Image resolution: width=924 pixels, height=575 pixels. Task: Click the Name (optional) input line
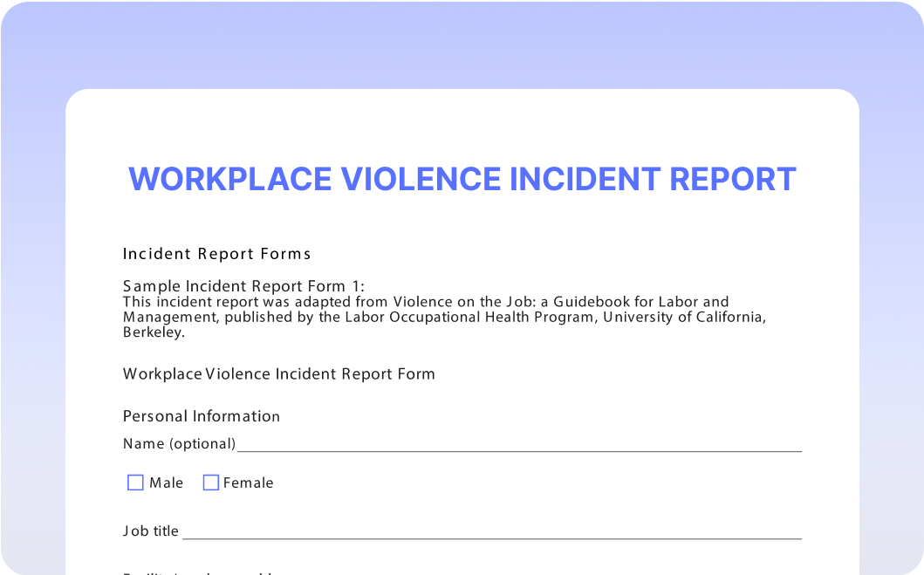coord(518,444)
